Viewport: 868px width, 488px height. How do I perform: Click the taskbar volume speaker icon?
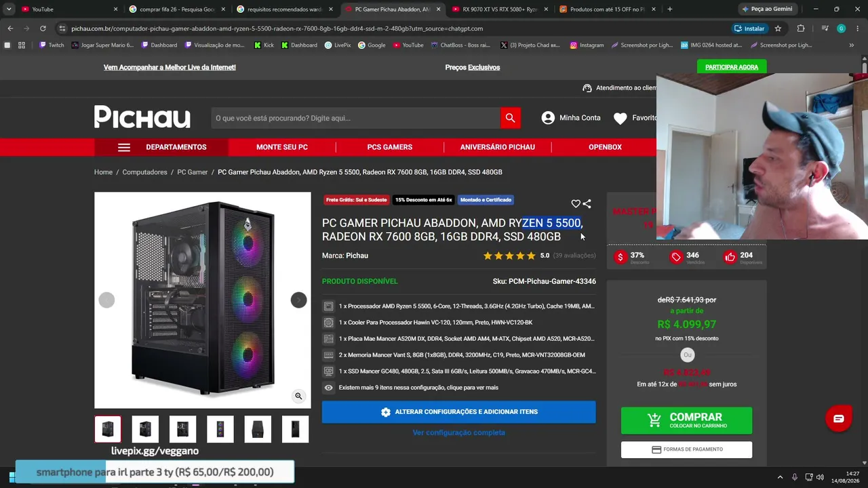click(x=820, y=477)
